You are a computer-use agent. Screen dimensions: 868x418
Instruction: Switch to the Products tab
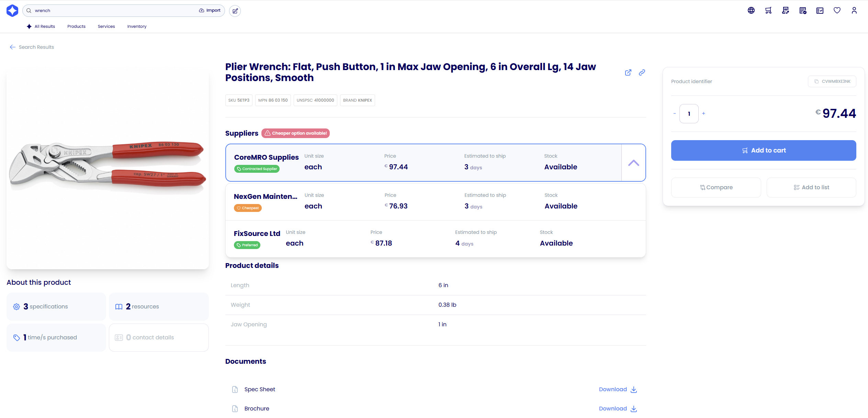pyautogui.click(x=76, y=26)
